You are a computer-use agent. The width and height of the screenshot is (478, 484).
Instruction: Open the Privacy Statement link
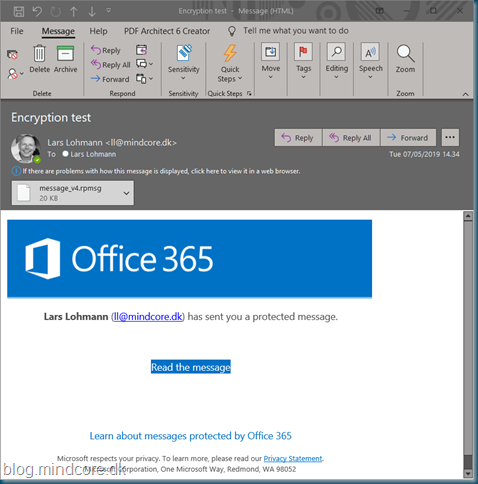[293, 459]
